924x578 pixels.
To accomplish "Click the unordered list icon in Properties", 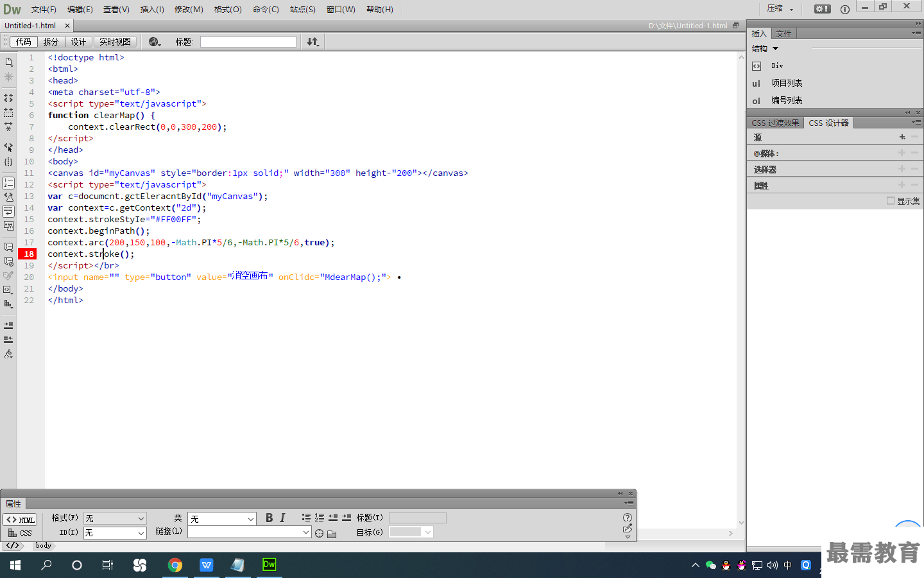I will tap(306, 518).
